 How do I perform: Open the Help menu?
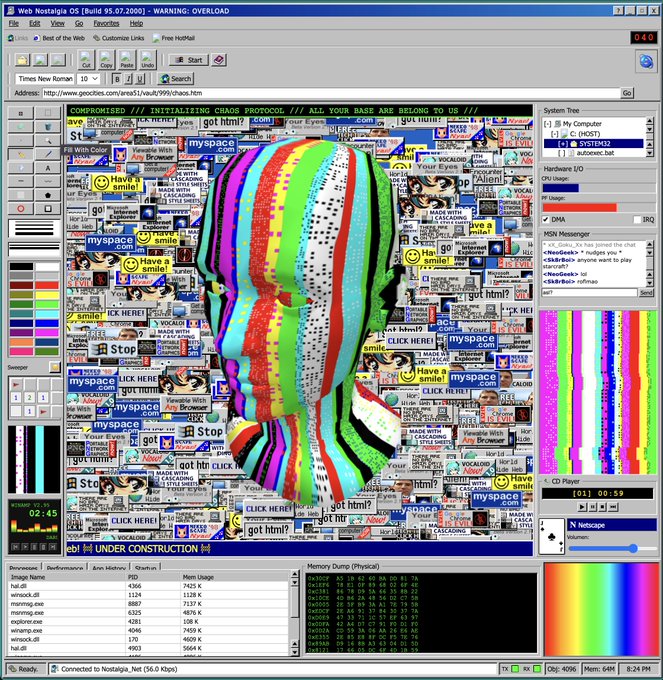point(136,23)
